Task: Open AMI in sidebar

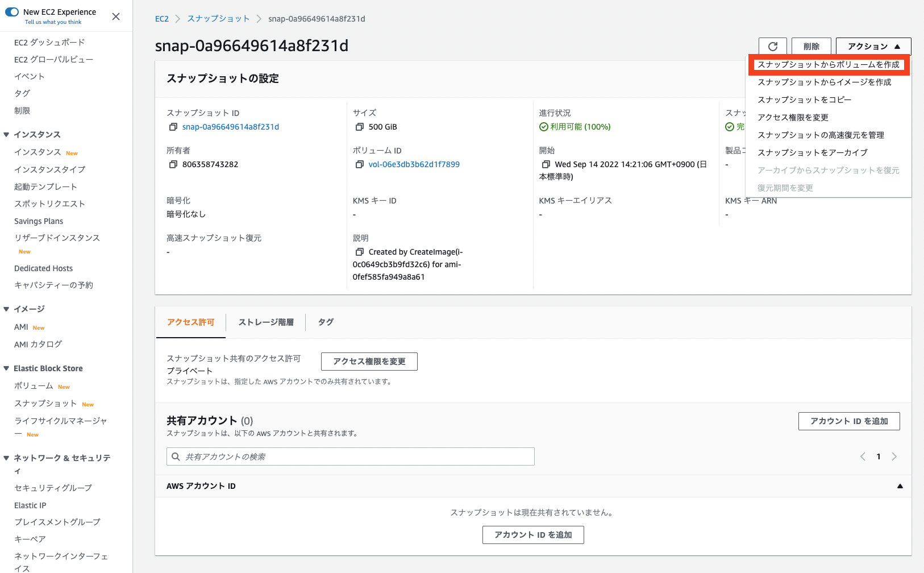Action: coord(21,327)
